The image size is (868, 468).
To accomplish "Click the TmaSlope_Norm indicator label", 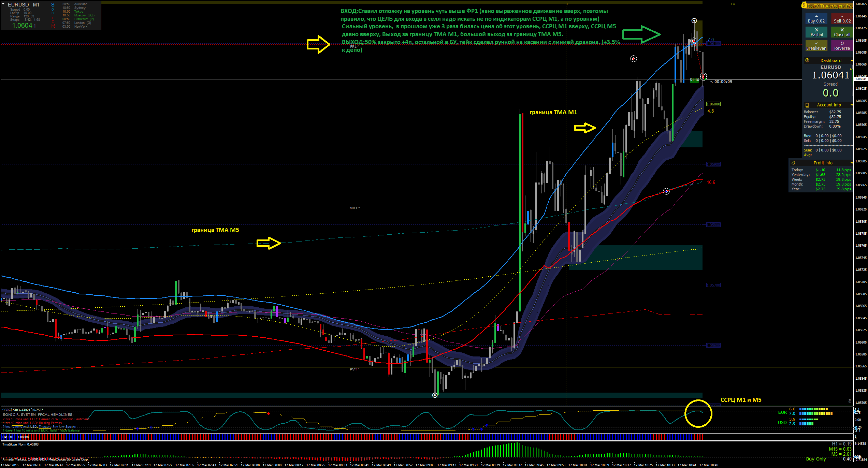I will click(x=20, y=444).
